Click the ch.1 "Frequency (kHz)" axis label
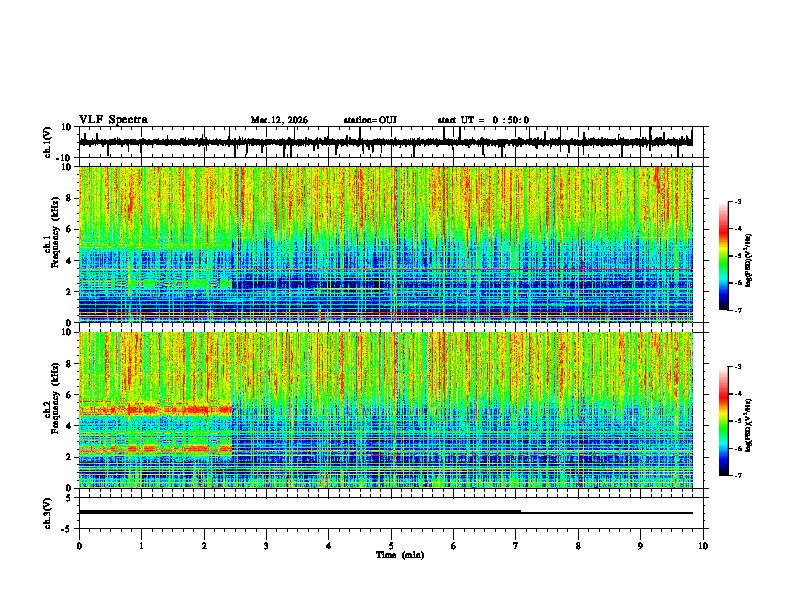The image size is (792, 612). pyautogui.click(x=56, y=231)
